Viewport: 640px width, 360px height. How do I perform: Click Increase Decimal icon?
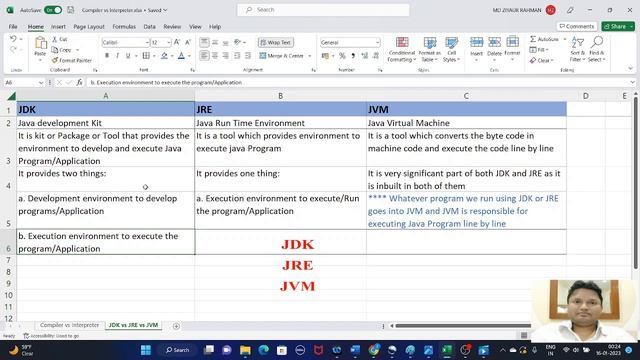(x=364, y=56)
